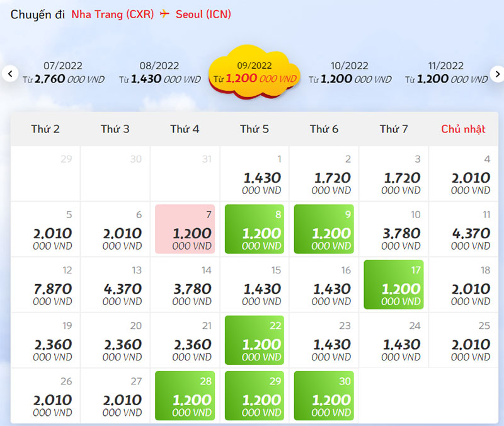Pick September 2 fare 1.720

324,174
